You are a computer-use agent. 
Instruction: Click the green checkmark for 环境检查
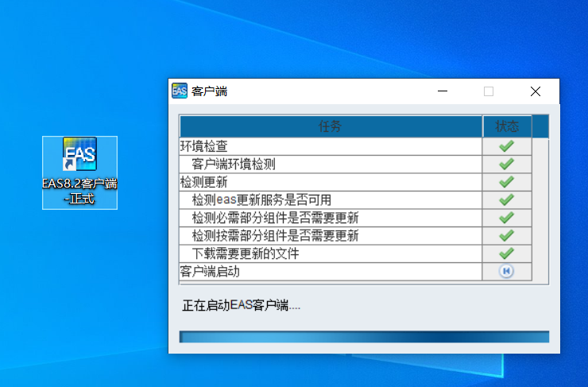[507, 146]
